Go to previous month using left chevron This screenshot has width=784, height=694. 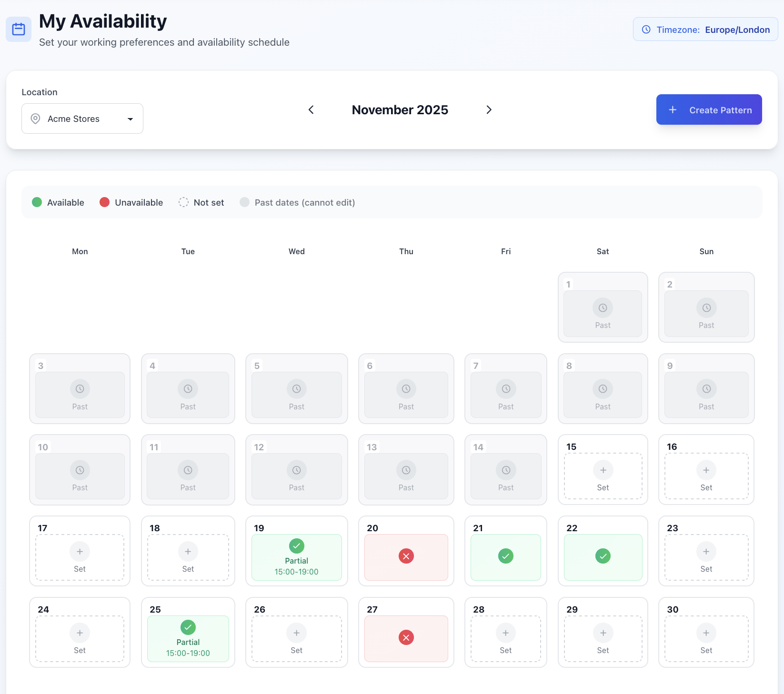coord(311,109)
